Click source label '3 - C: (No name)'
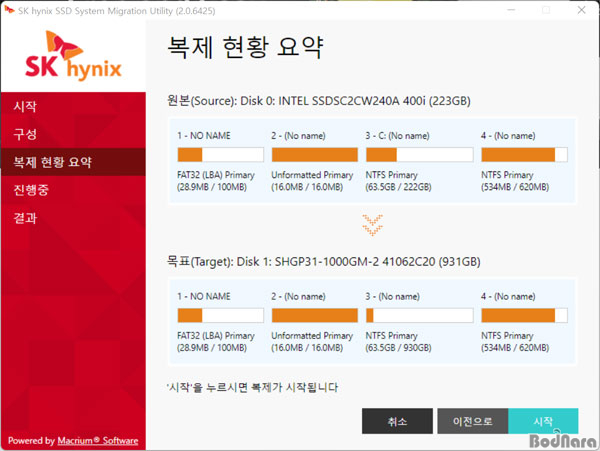Viewport: 600px width, 451px height. [x=397, y=136]
